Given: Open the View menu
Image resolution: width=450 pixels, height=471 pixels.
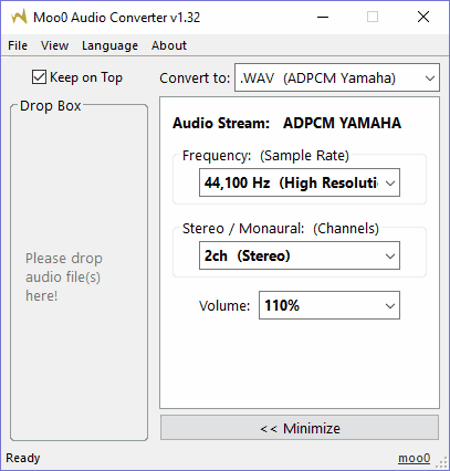Looking at the screenshot, I should click(x=55, y=46).
